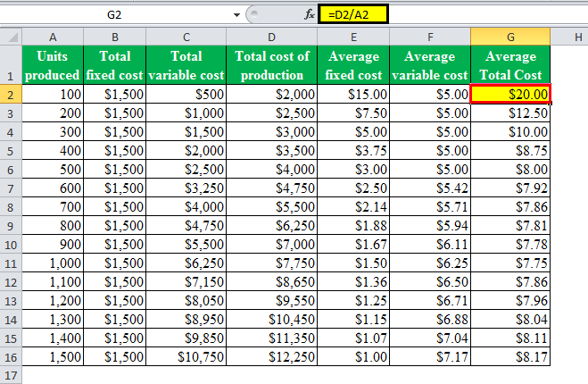Select cell showing $9,550

[x=272, y=300]
